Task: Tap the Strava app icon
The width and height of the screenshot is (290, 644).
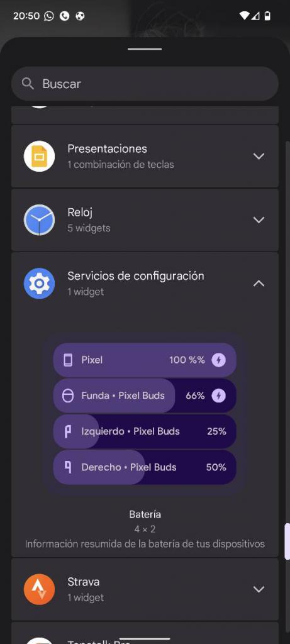Action: pyautogui.click(x=39, y=589)
